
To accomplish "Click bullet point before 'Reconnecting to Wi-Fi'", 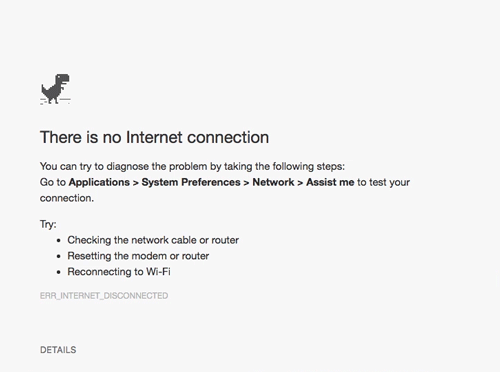I will 59,272.
